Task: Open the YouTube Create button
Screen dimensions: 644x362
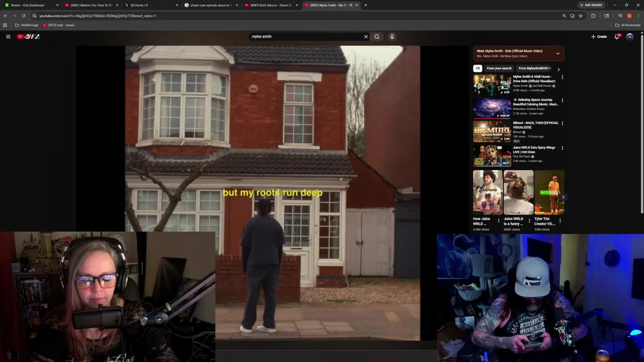Action: pos(599,36)
